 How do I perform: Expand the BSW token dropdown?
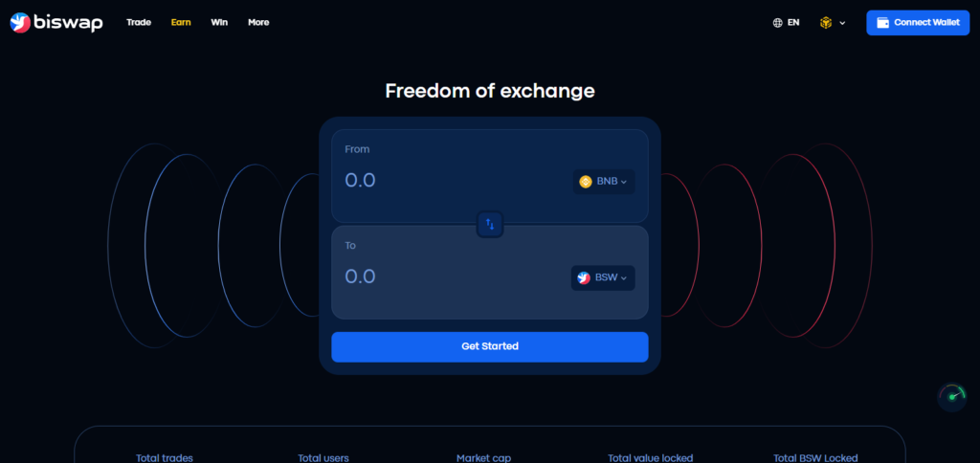coord(603,278)
